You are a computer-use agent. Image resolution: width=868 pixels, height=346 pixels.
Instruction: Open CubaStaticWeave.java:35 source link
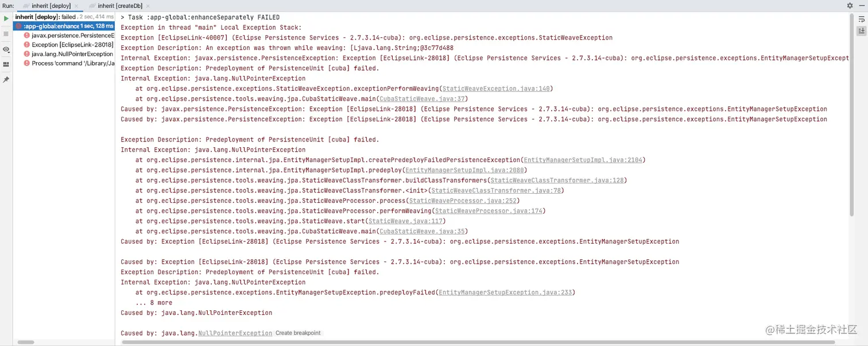(x=422, y=232)
